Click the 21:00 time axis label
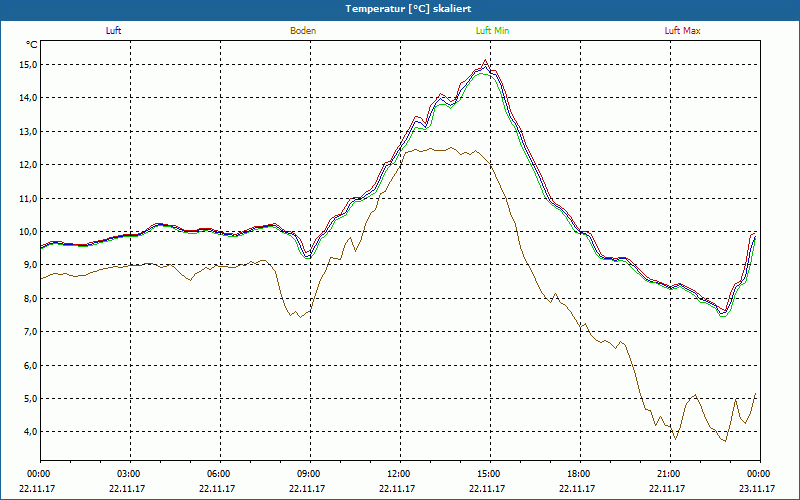 [x=670, y=474]
